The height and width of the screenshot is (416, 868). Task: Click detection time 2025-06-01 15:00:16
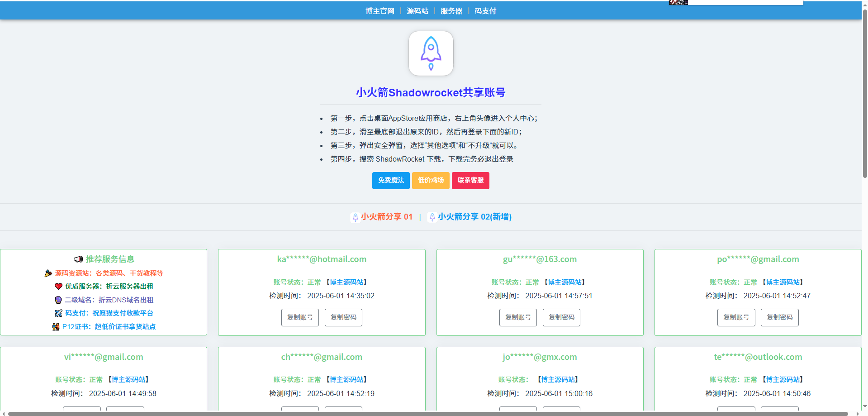point(559,394)
